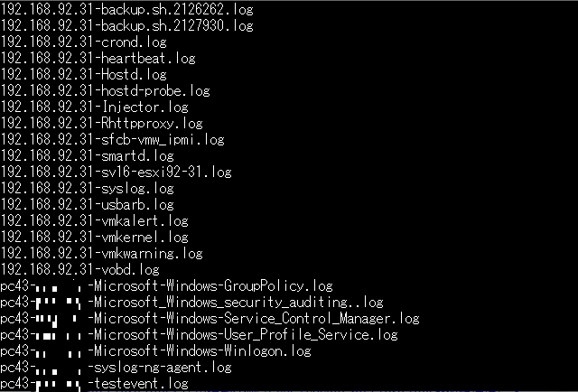Select the 192.168.92.31-vmkwarning.log filename
The image size is (578, 392).
(x=101, y=253)
